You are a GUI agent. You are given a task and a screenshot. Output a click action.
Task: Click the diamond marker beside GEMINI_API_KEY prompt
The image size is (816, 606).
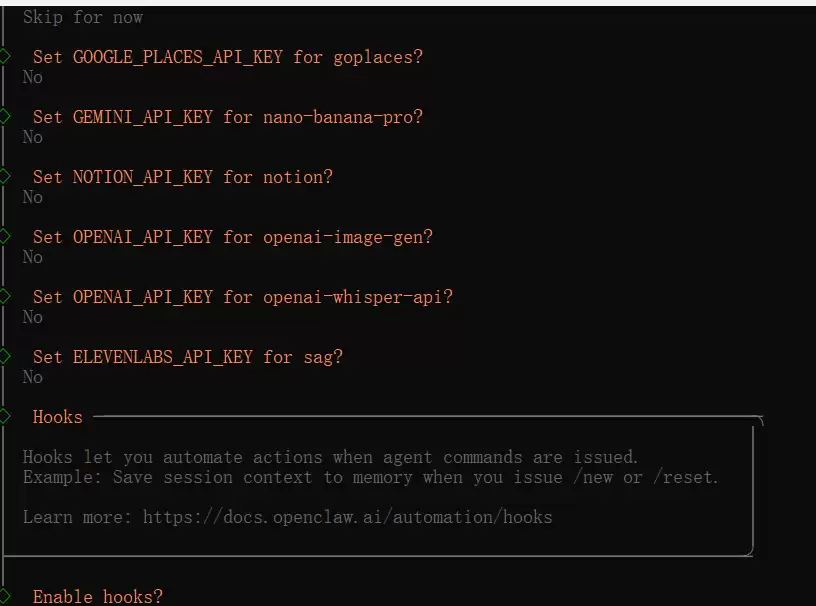tap(5, 116)
